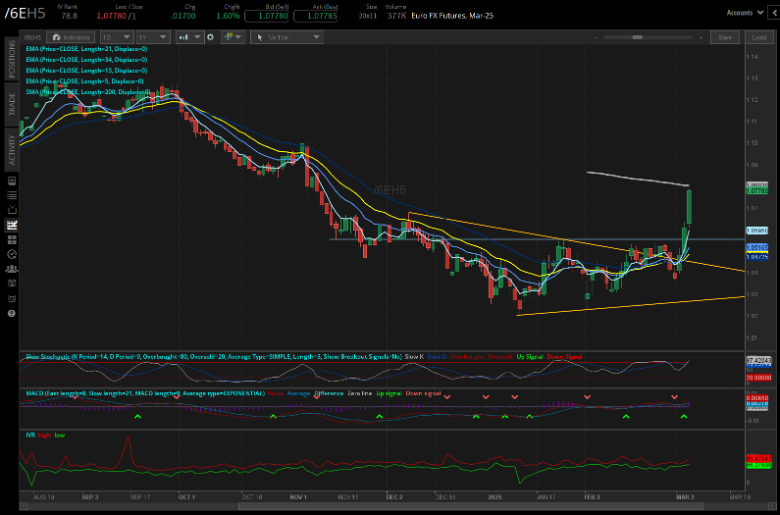The height and width of the screenshot is (515, 780).
Task: Select the highlighted chart sidebar icon
Action: tap(12, 225)
